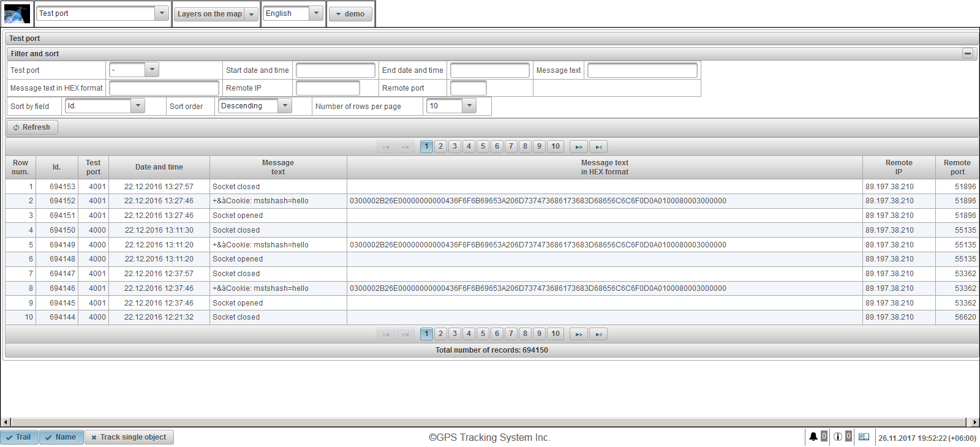Open the notifications bell icon

[813, 437]
